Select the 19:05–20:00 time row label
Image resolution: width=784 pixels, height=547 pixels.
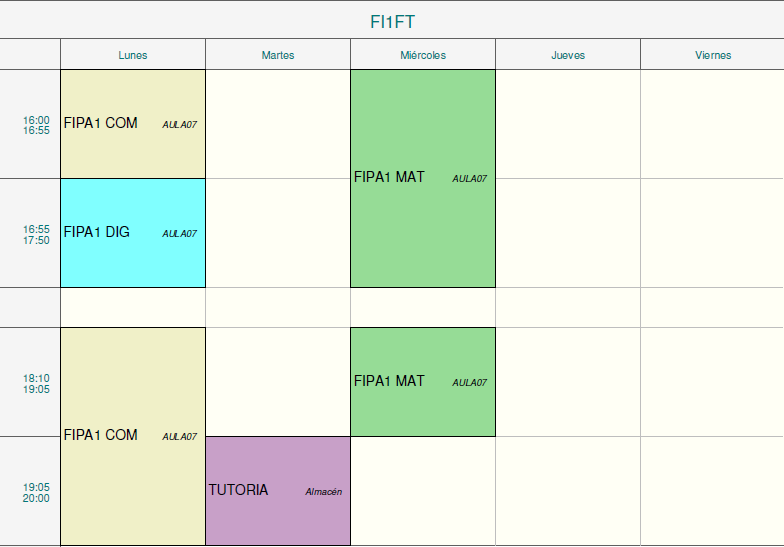point(37,492)
